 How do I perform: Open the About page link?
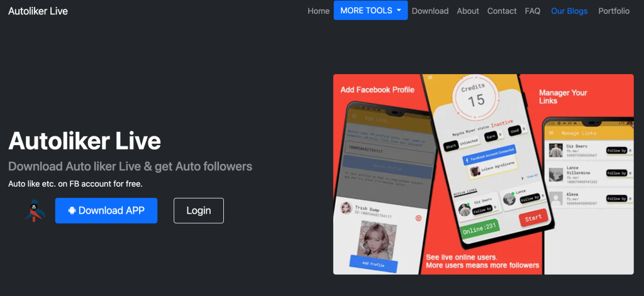468,11
